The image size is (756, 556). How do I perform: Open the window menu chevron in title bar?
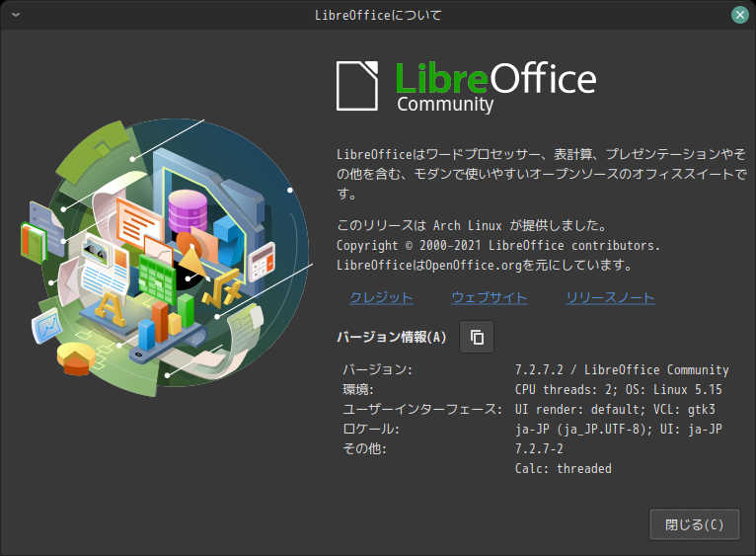coord(16,15)
